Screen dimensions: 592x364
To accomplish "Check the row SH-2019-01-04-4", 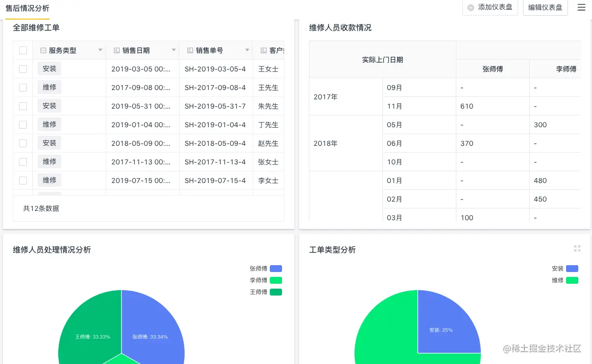I will tap(23, 125).
